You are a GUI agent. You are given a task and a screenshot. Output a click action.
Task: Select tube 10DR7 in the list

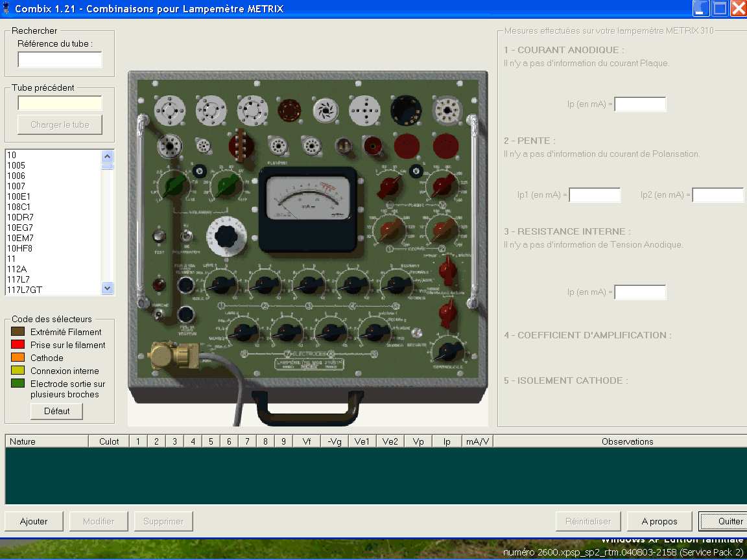[x=53, y=217]
